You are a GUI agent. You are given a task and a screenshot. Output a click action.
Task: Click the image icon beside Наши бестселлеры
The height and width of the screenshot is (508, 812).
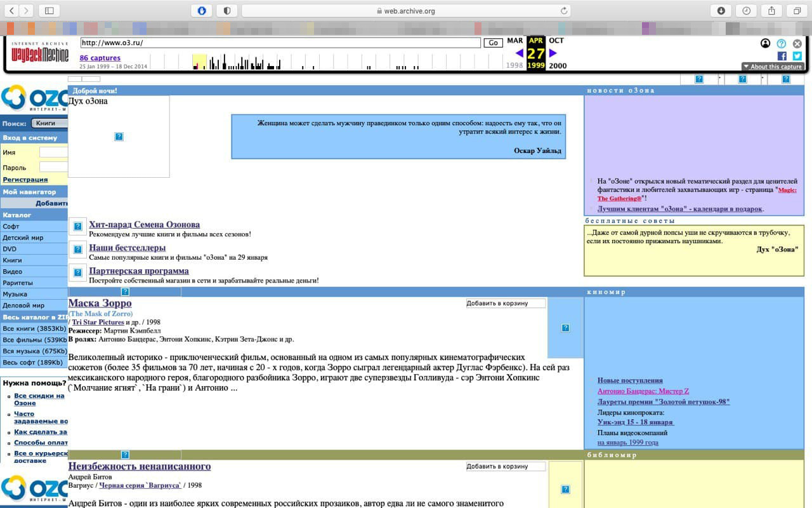click(77, 249)
